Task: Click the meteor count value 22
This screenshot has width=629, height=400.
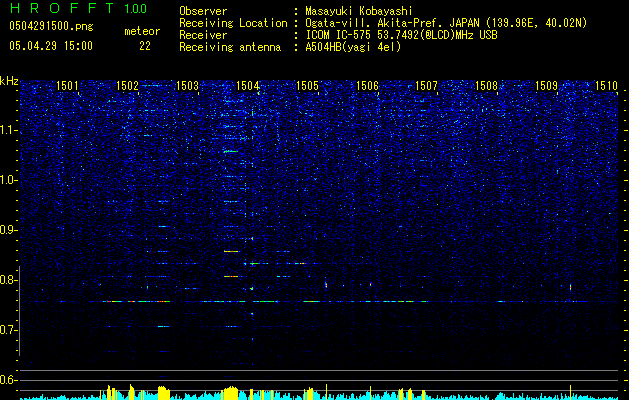Action: pyautogui.click(x=145, y=46)
